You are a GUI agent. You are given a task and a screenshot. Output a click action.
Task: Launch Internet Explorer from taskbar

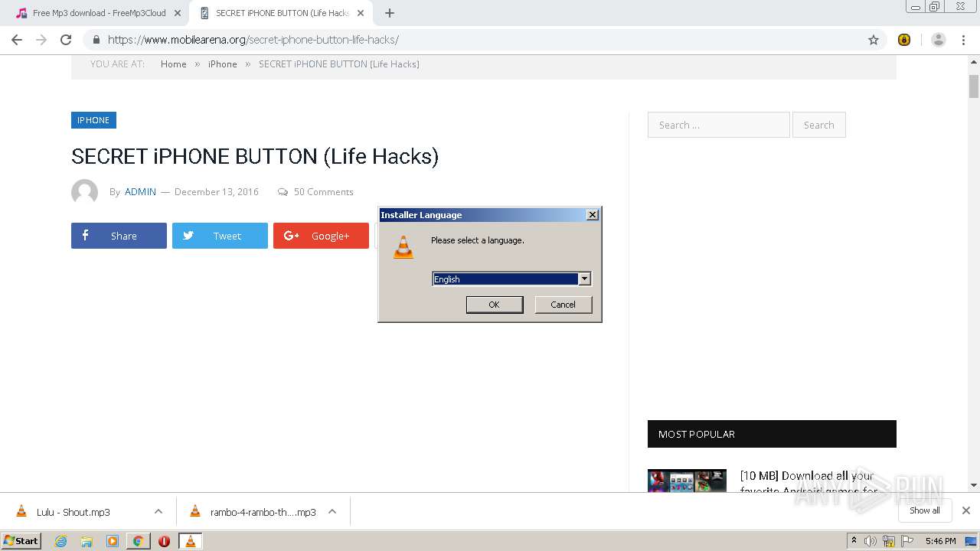point(61,541)
